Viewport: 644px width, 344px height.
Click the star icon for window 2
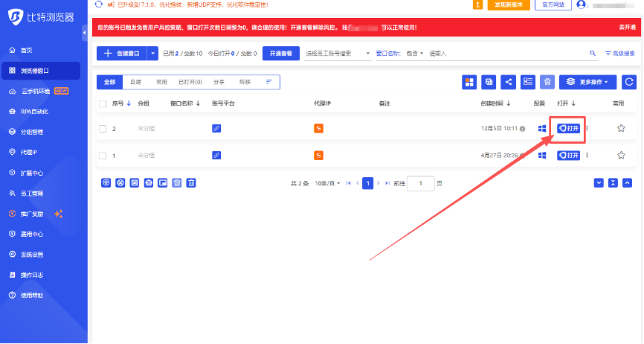click(621, 128)
